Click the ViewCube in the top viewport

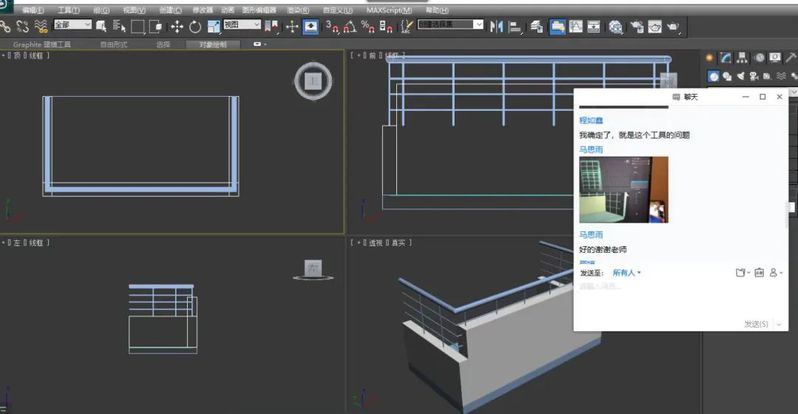tap(313, 80)
